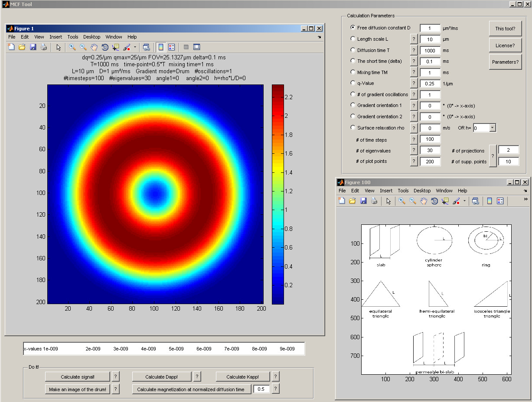The width and height of the screenshot is (532, 402).
Task: Click the 'Parameters?' button
Action: [x=505, y=62]
